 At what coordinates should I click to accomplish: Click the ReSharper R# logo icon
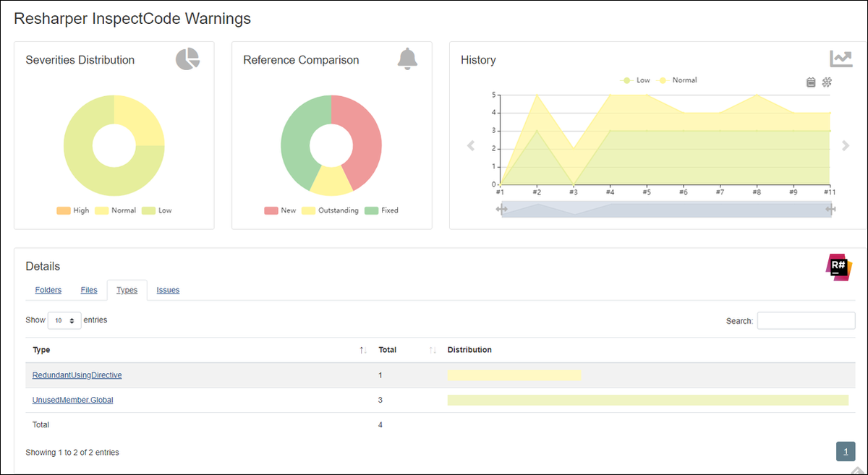pos(839,267)
